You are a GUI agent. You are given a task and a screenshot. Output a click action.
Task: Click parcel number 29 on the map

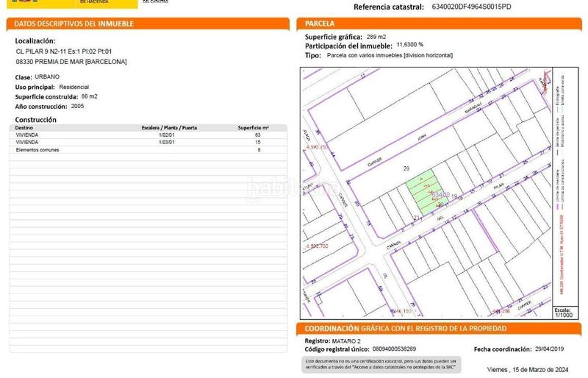pos(406,169)
